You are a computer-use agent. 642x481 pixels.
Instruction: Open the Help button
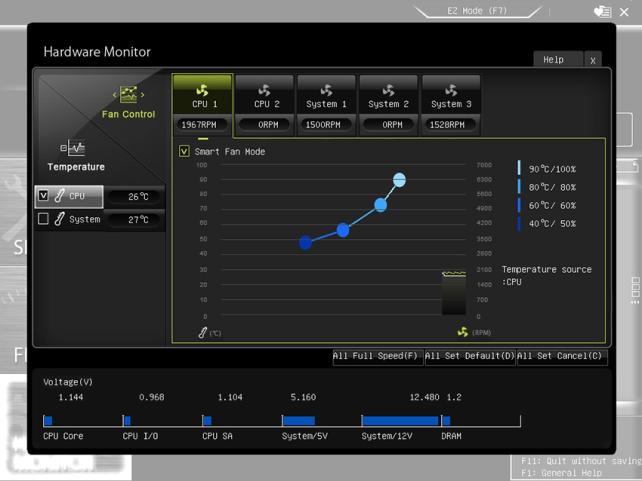pos(558,60)
